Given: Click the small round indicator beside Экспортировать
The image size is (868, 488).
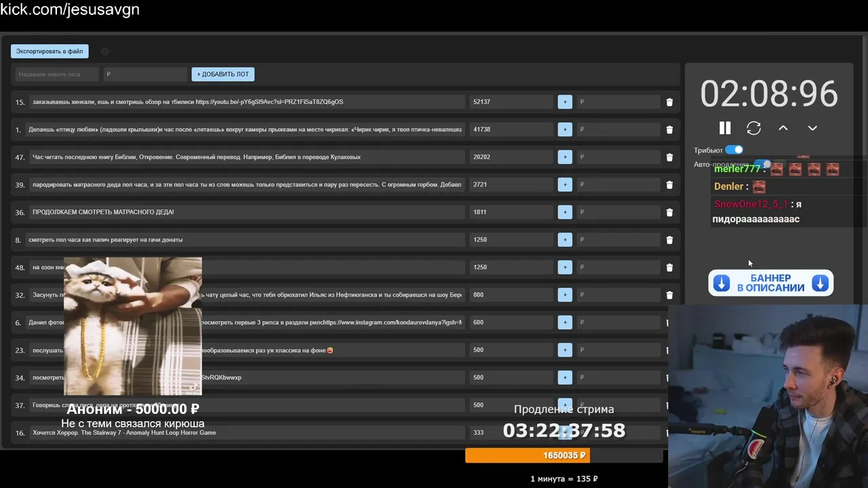Looking at the screenshot, I should pyautogui.click(x=104, y=52).
